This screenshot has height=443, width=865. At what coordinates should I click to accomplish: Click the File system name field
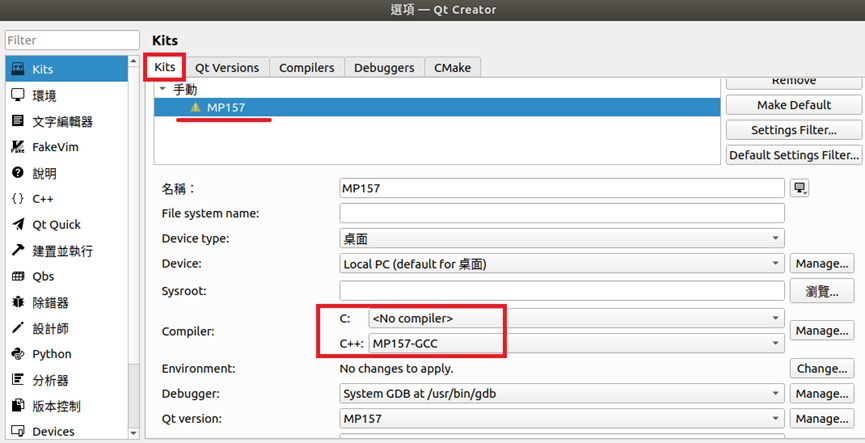point(562,213)
